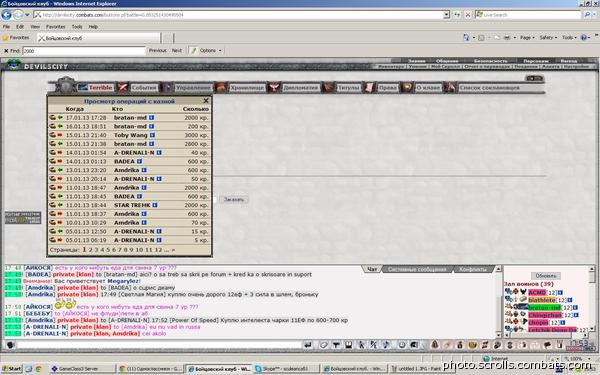This screenshot has height=375, width=600.
Task: Click the Обновить button in player list
Action: tap(546, 276)
